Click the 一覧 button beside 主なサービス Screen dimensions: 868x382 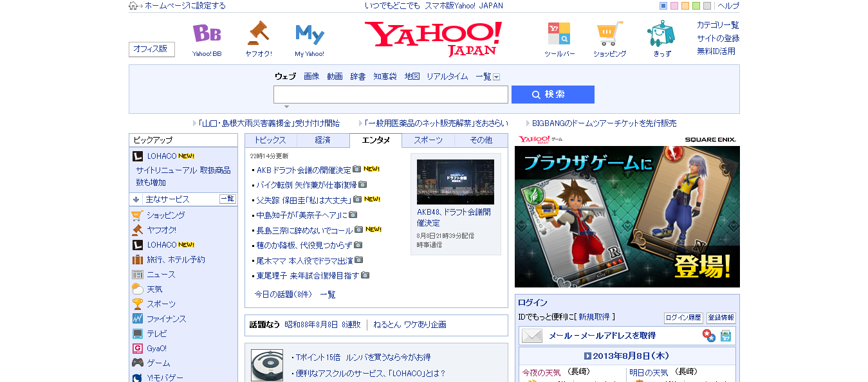[x=228, y=199]
